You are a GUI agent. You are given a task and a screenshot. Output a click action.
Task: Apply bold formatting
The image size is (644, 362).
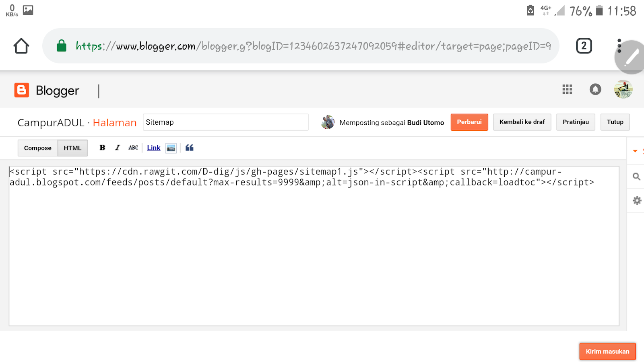click(x=102, y=148)
